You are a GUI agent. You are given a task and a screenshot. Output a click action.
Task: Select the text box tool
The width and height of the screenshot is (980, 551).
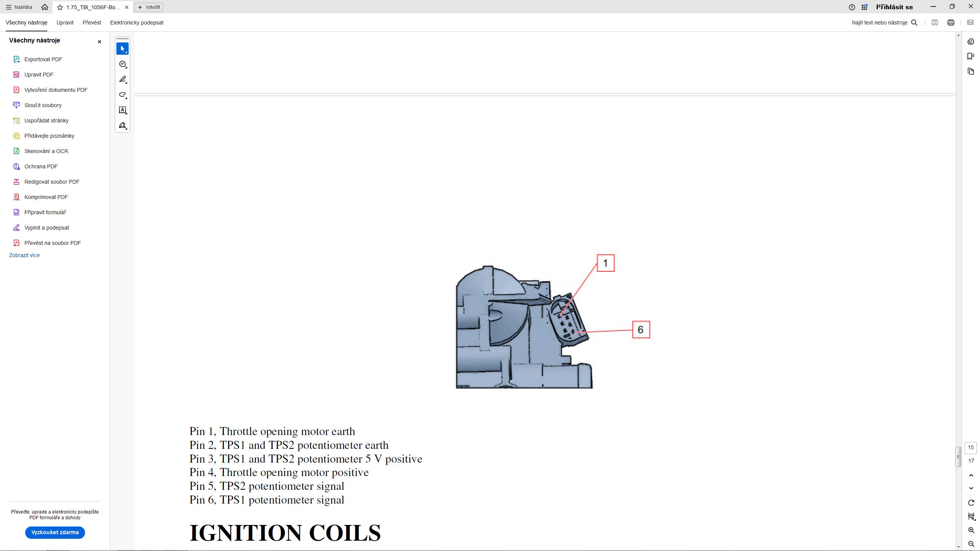122,110
